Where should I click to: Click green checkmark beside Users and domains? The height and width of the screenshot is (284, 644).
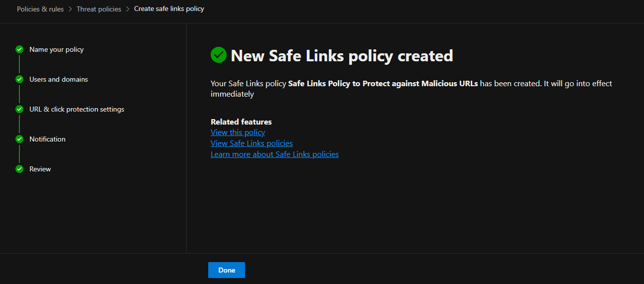tap(19, 79)
